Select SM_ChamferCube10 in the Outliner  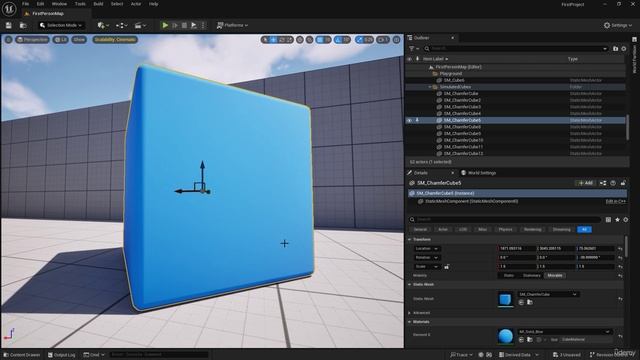(x=463, y=140)
